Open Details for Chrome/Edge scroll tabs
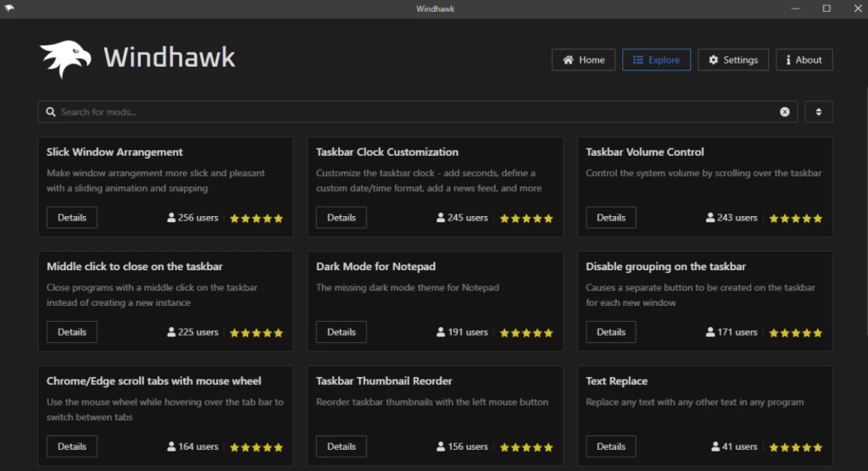Image resolution: width=868 pixels, height=471 pixels. [x=72, y=446]
